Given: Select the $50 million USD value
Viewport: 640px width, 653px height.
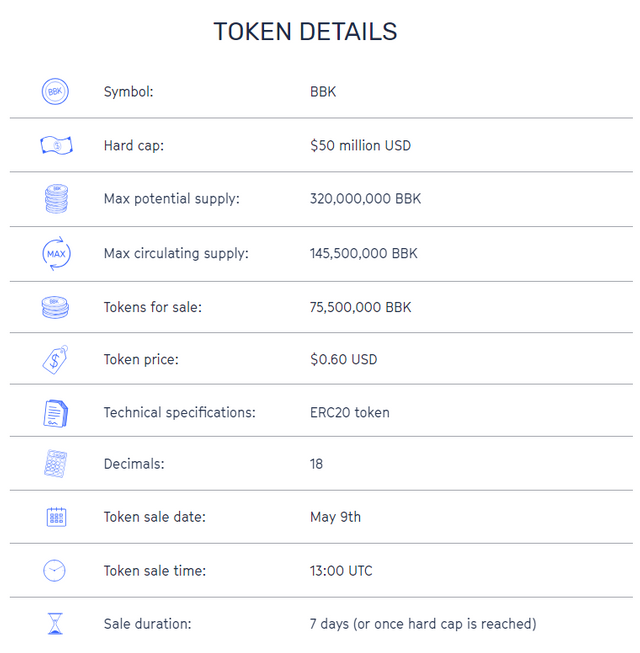Looking at the screenshot, I should pyautogui.click(x=360, y=146).
